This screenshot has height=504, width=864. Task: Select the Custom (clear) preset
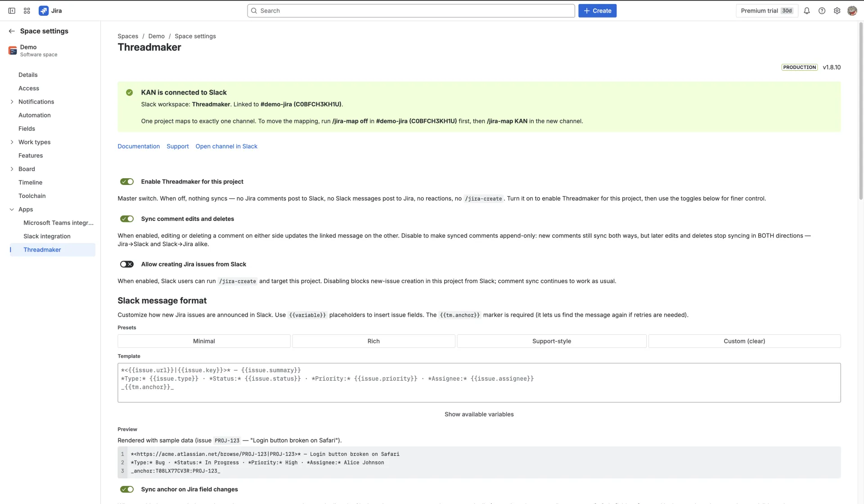pyautogui.click(x=744, y=341)
